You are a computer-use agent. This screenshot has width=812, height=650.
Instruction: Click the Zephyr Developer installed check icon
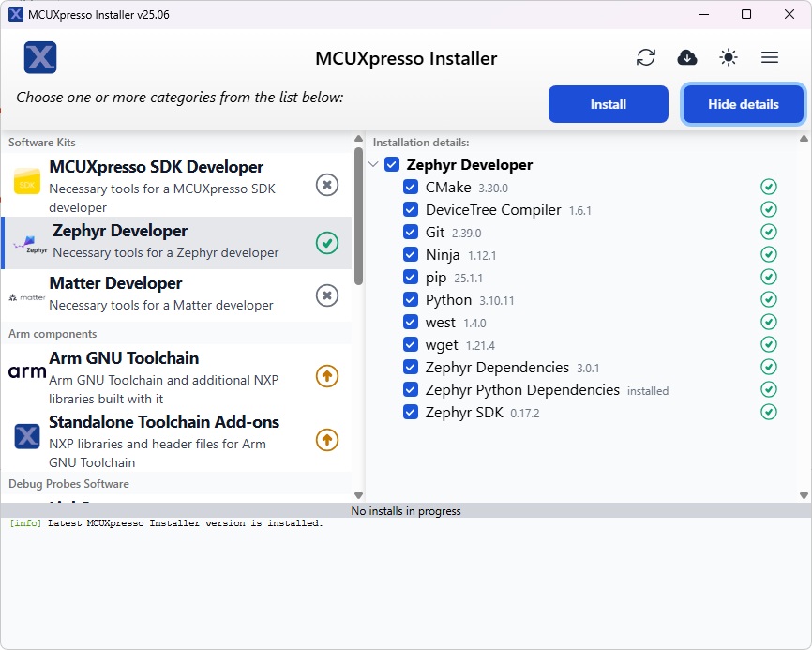pos(327,243)
